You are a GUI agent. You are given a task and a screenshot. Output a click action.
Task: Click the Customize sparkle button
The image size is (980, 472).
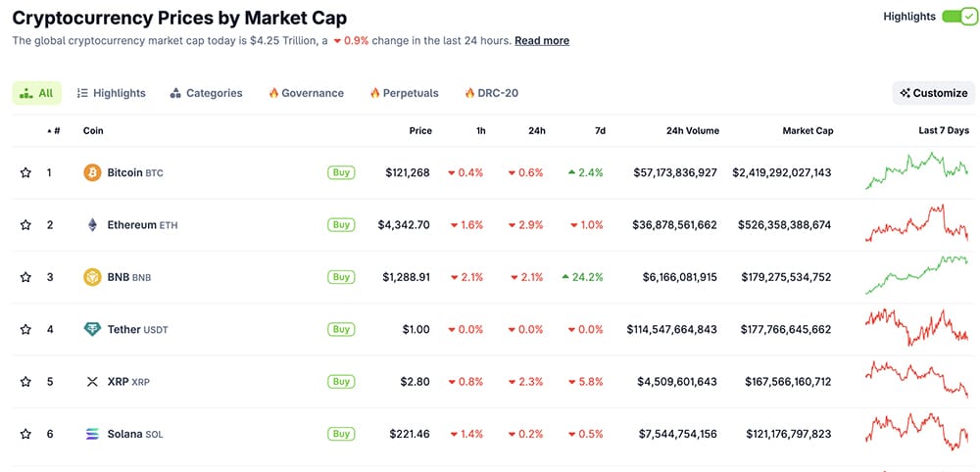point(934,93)
